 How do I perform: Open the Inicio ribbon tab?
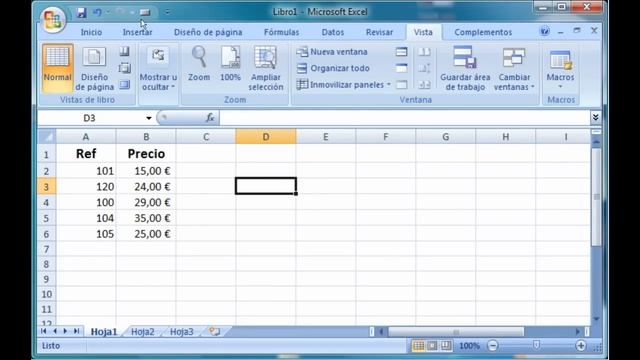(x=91, y=32)
